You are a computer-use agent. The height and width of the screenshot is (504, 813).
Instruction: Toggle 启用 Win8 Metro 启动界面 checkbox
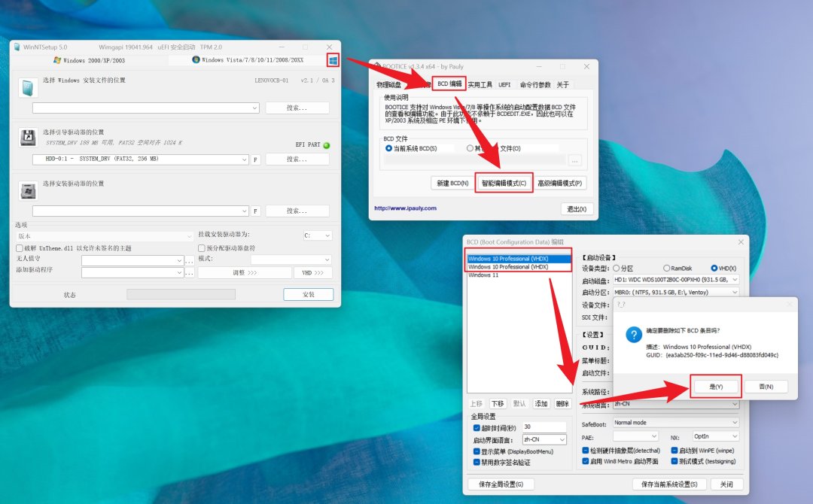pos(586,461)
